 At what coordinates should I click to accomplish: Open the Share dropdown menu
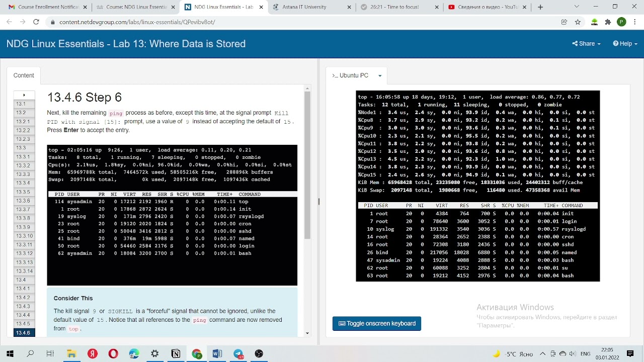click(586, 44)
